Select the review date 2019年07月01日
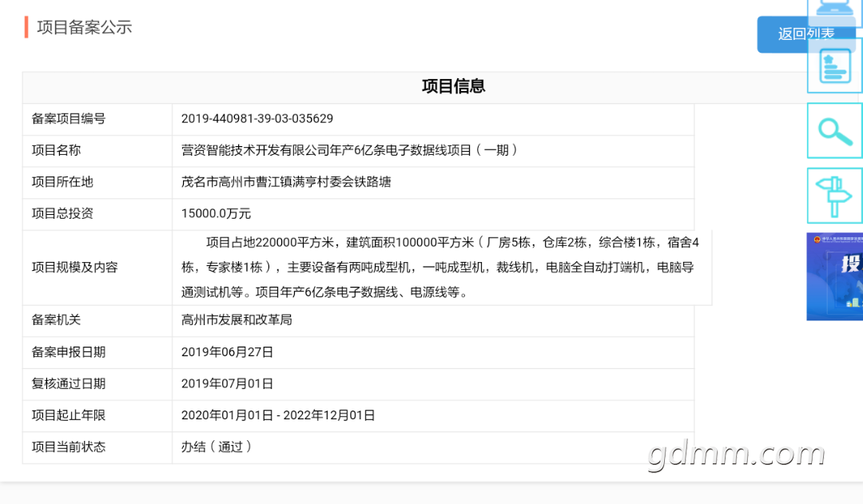This screenshot has height=504, width=863. (x=228, y=384)
